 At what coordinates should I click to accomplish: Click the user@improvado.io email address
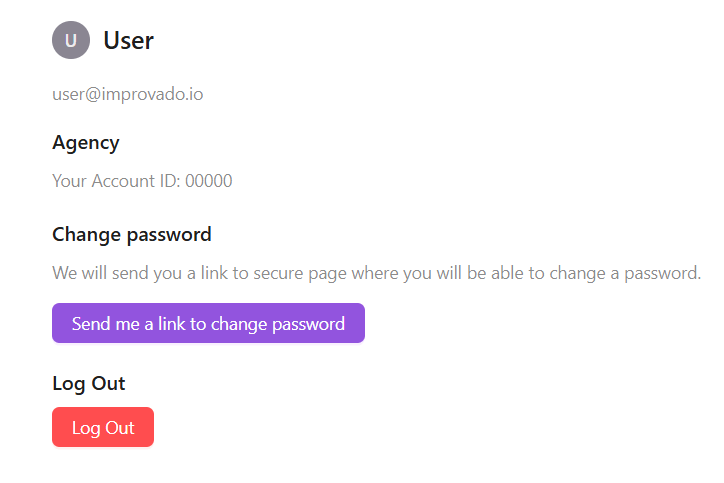(127, 94)
